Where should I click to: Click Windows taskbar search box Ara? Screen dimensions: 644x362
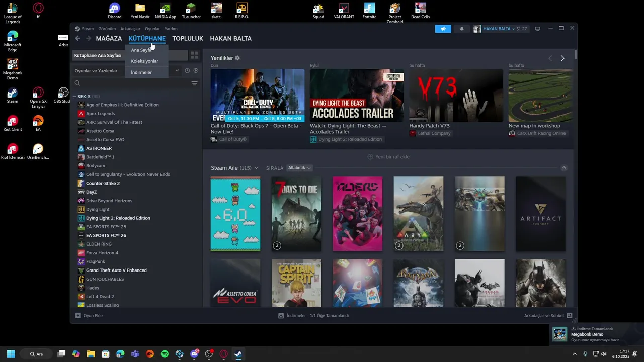click(36, 354)
